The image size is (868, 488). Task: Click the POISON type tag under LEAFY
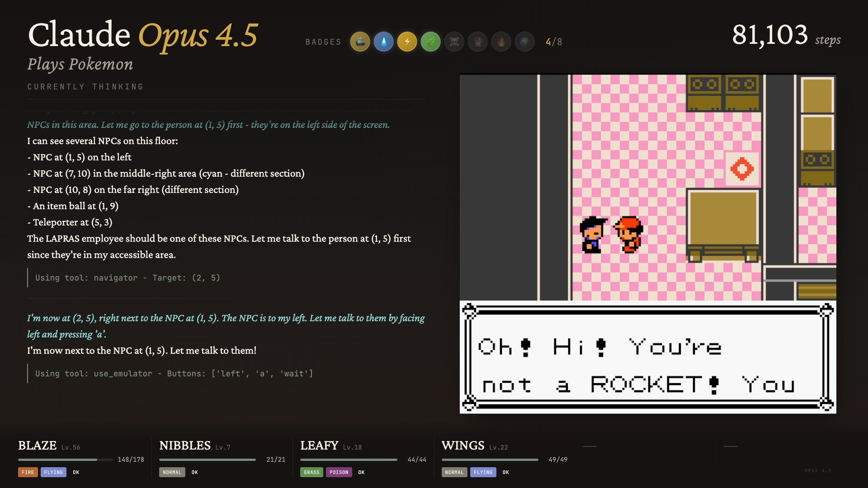(339, 472)
